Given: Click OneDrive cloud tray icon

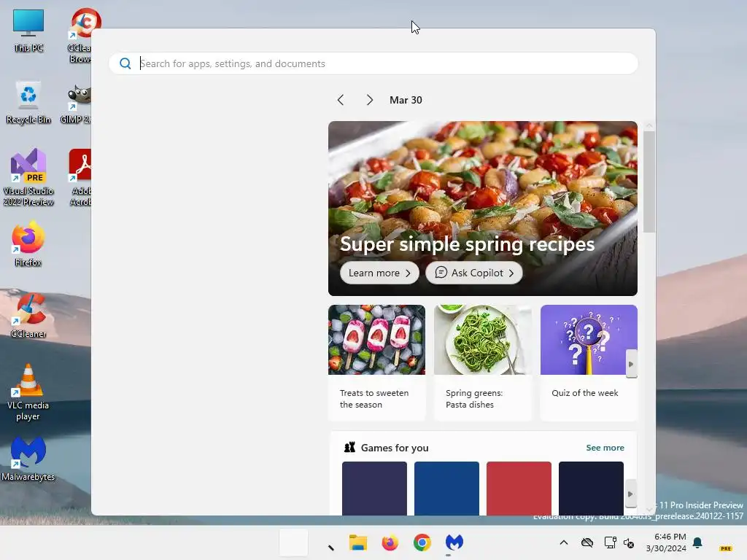Looking at the screenshot, I should click(587, 542).
